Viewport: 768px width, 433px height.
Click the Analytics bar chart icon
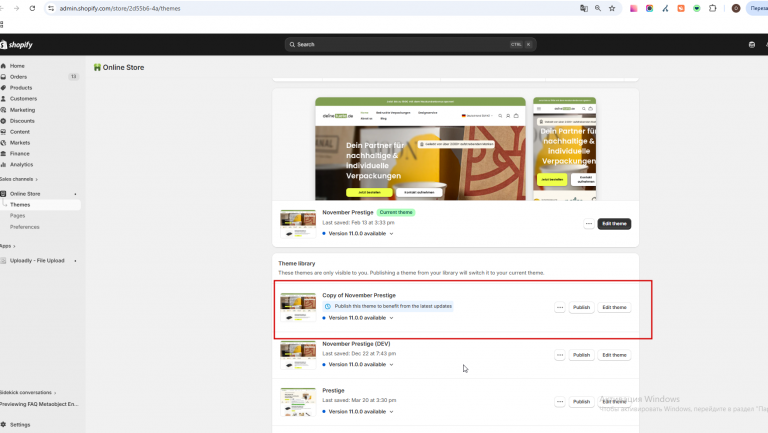[x=3, y=165]
